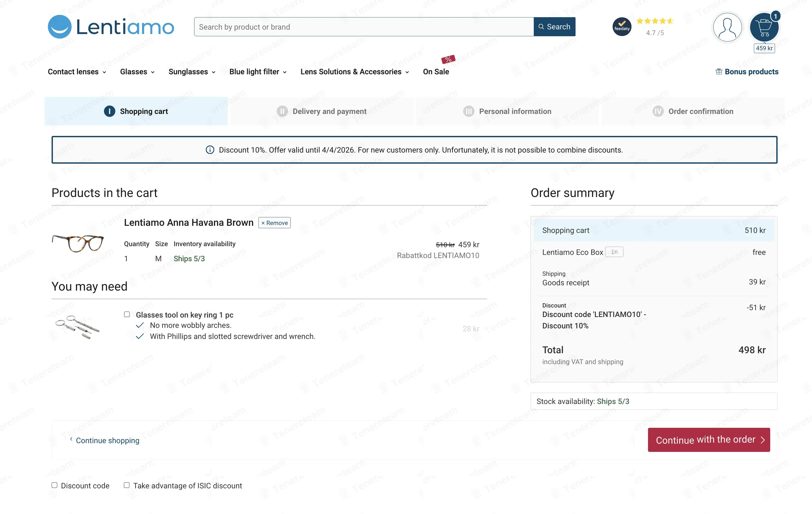Go to the On Sale section
Screen dimensions: 812x514
[436, 72]
